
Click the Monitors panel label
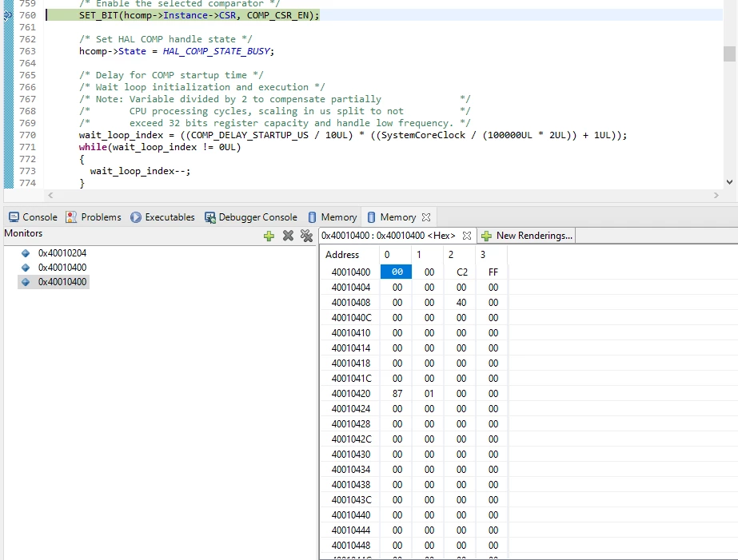click(x=23, y=233)
